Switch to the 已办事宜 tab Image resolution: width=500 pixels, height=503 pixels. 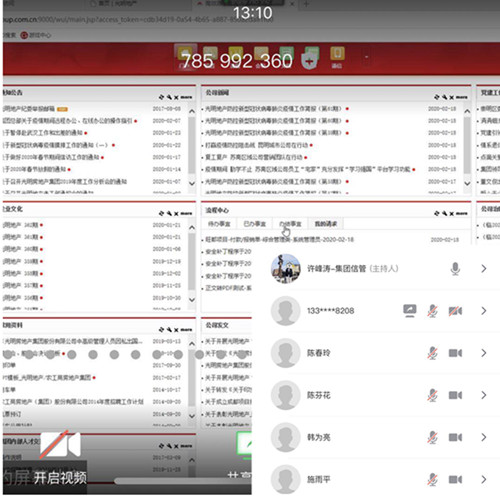pos(255,224)
